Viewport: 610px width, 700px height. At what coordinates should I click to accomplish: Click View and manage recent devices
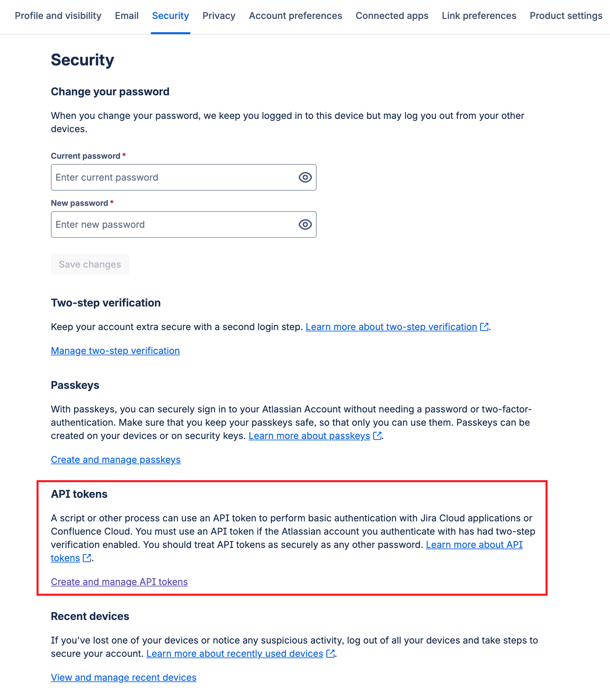[x=123, y=677]
